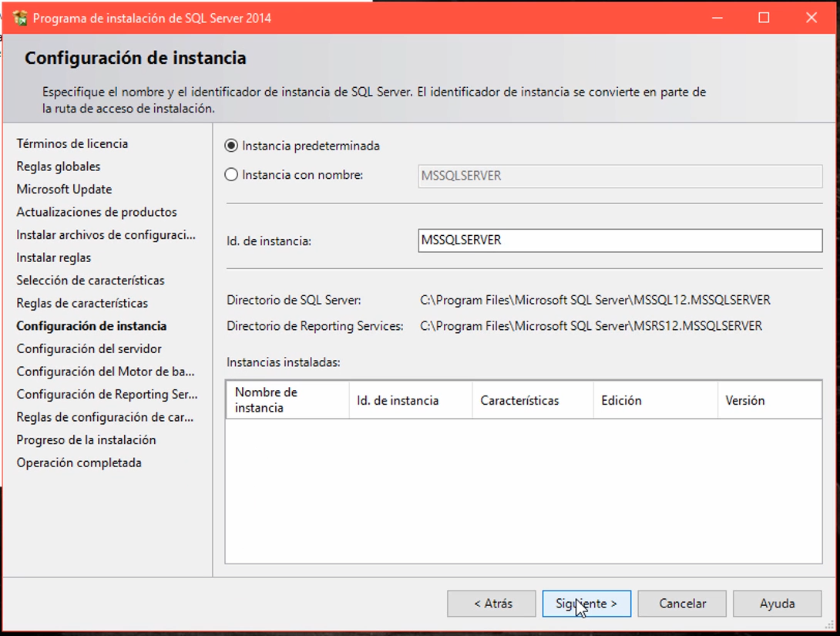This screenshot has height=636, width=840.
Task: Select the Instancia con nombre radio button
Action: (230, 175)
